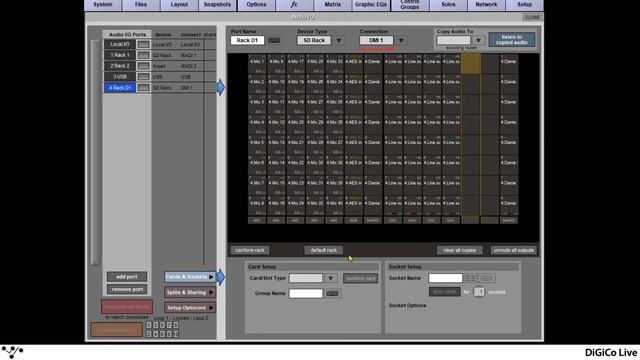The width and height of the screenshot is (640, 360).
Task: Click keyboard icon beside 1:Rack 1 port
Action: pyautogui.click(x=143, y=55)
